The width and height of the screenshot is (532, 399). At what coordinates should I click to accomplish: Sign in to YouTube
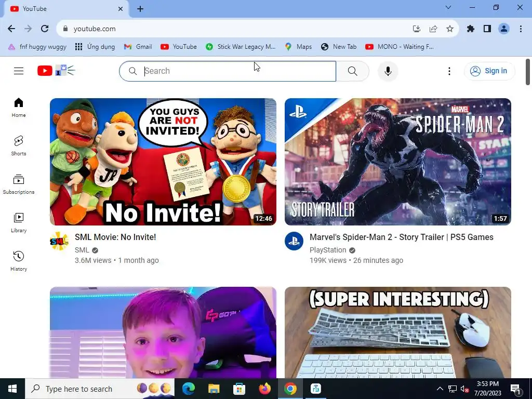tap(489, 71)
